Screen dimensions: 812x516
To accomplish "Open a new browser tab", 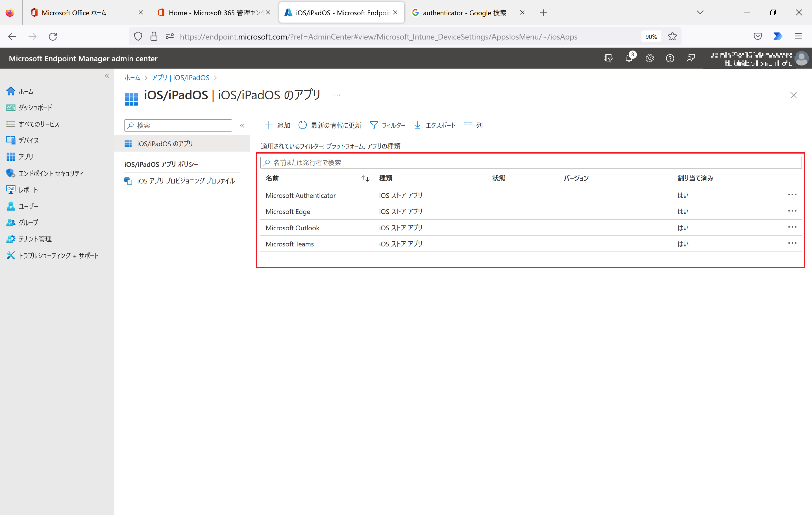I will [x=543, y=13].
